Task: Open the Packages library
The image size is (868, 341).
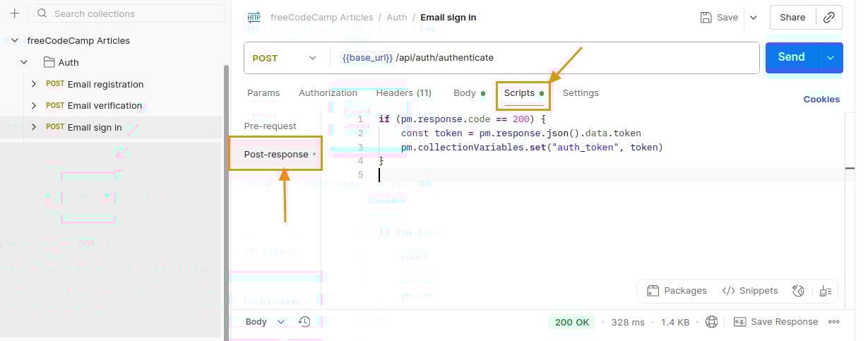Action: (x=677, y=291)
